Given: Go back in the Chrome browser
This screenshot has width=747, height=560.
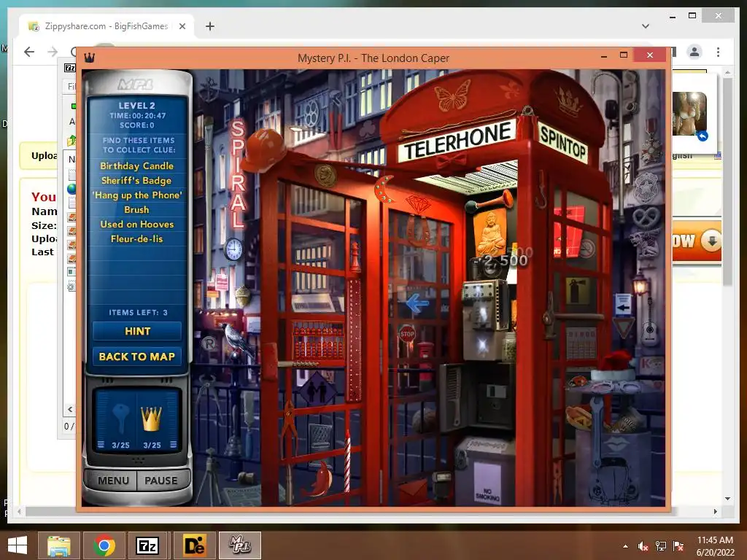Looking at the screenshot, I should pyautogui.click(x=29, y=52).
